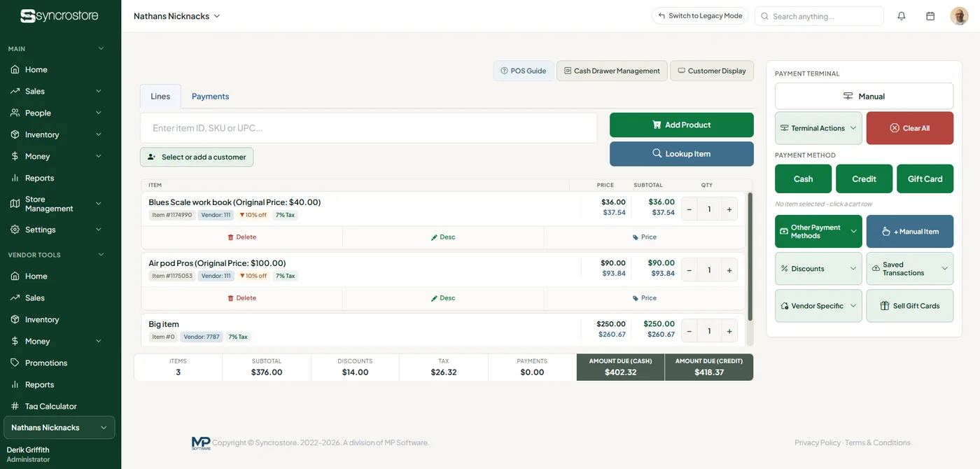Decrease quantity of Blues Scale work book
Viewport: 980px width, 469px height.
(x=689, y=209)
